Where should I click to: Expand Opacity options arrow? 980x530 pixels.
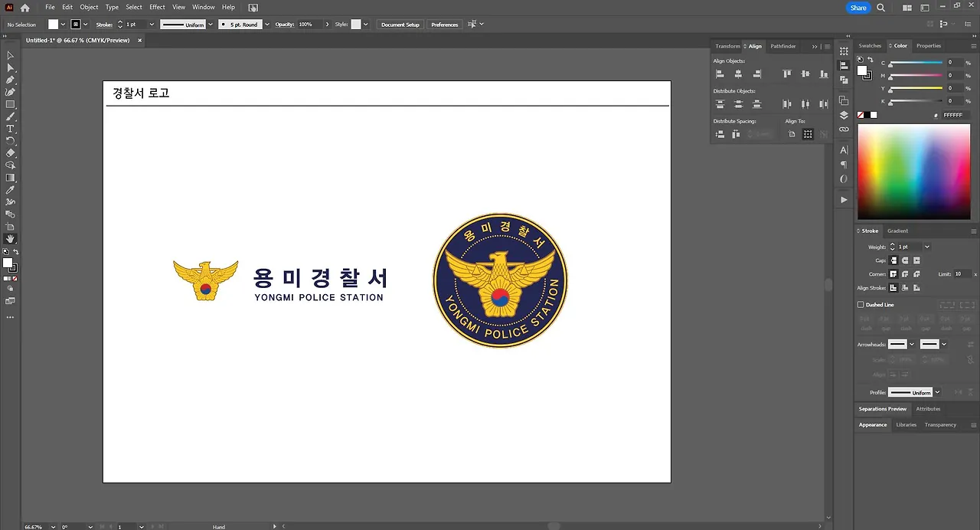(327, 25)
